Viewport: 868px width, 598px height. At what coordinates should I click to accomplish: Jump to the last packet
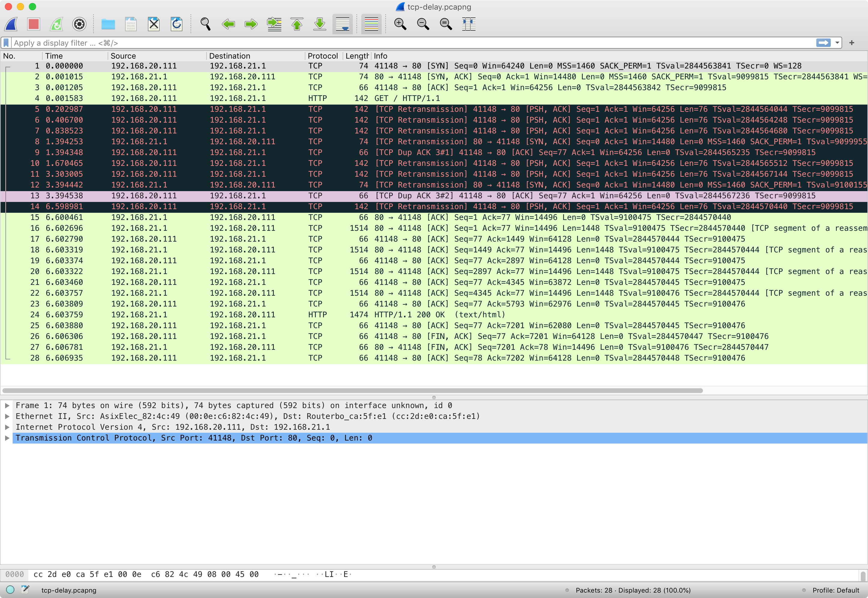tap(319, 24)
